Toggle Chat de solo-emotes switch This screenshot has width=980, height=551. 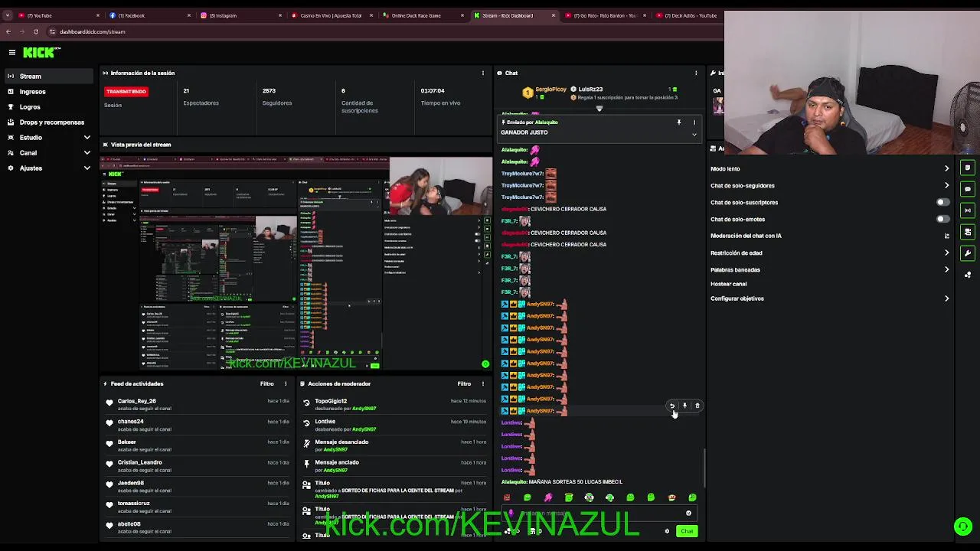point(943,219)
